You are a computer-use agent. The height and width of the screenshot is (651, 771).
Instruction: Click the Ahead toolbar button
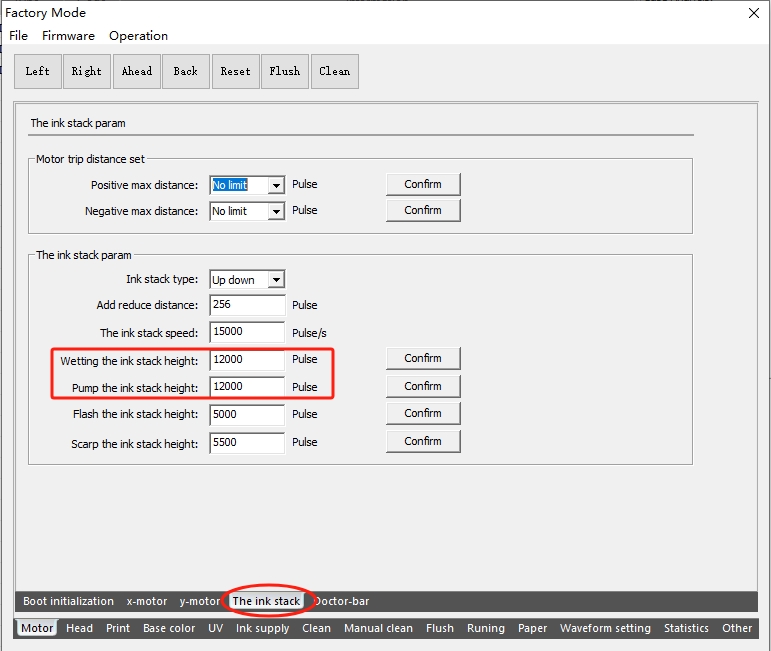137,71
